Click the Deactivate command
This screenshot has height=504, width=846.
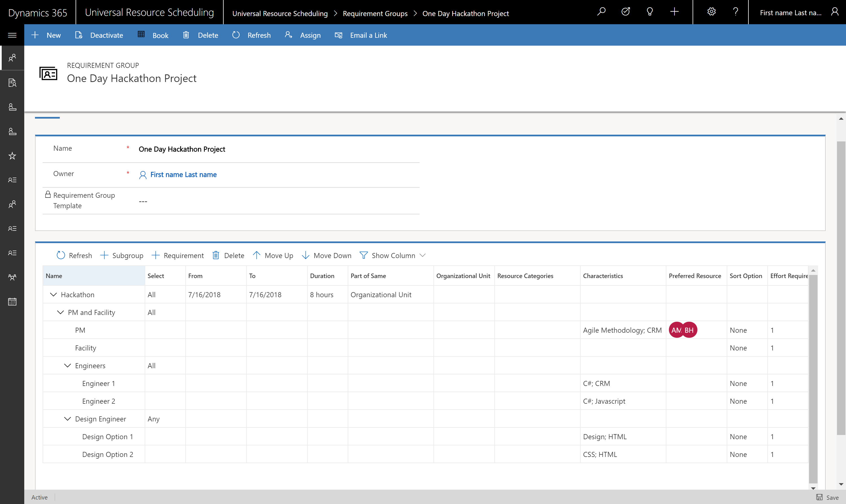99,35
